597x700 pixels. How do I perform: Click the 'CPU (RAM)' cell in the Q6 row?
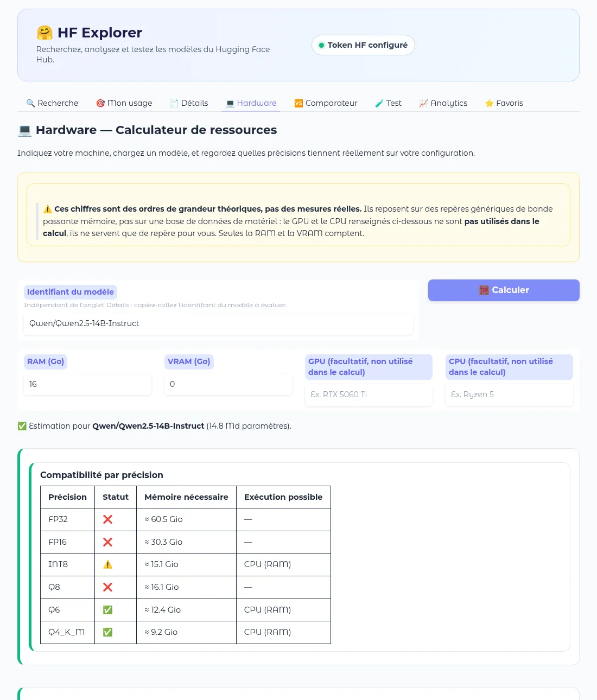coord(283,610)
